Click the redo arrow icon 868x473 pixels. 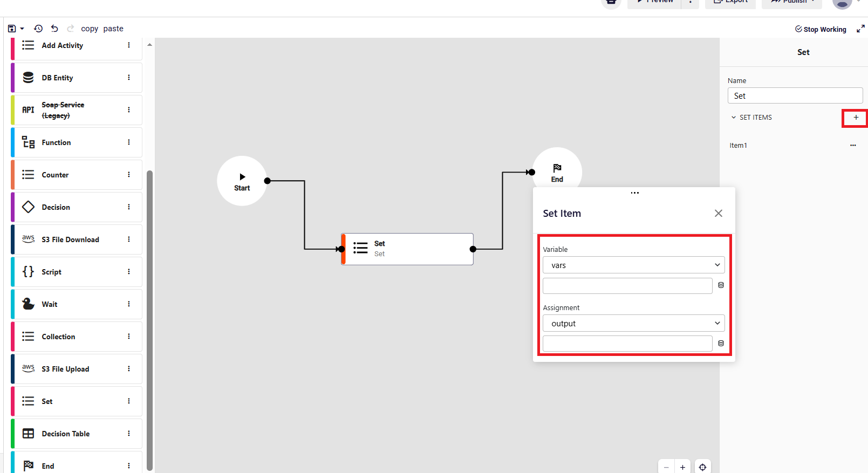coord(70,29)
